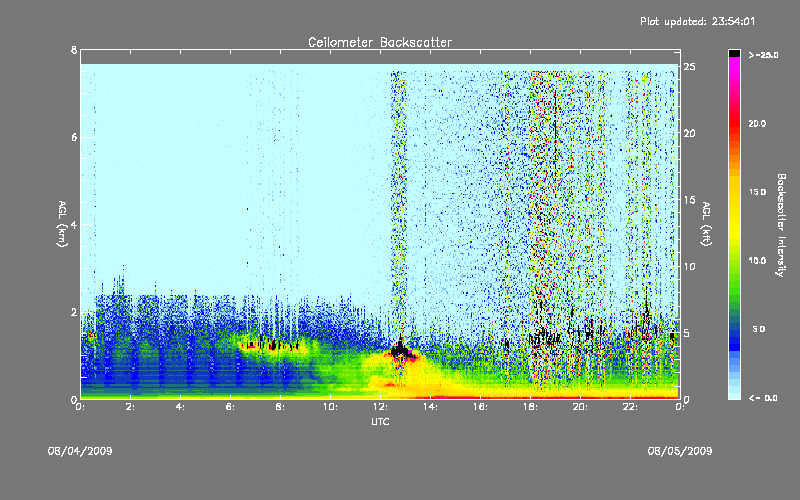Click the "2:" hour tick on UTC axis
This screenshot has height=500, width=800.
[131, 407]
